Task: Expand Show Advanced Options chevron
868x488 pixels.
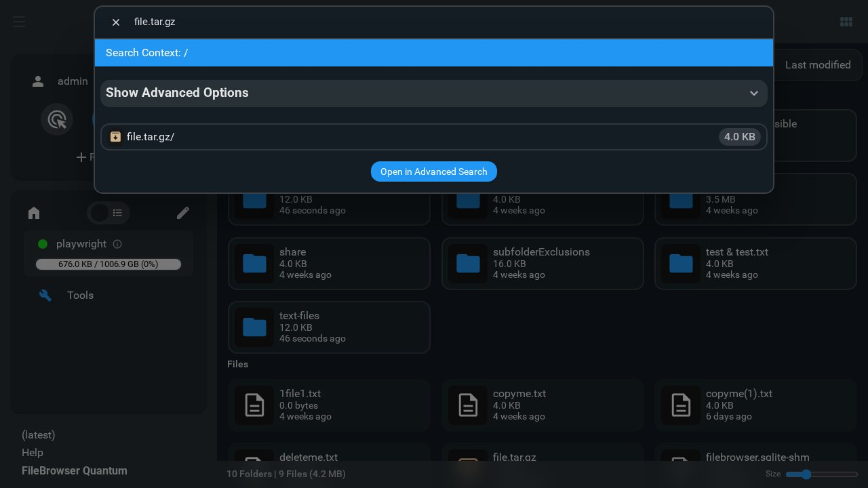Action: click(x=753, y=93)
